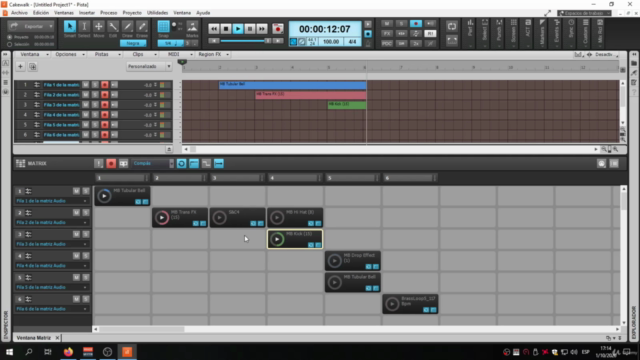Viewport: 640px width, 360px height.
Task: Open the Proyecto menu
Action: [132, 13]
